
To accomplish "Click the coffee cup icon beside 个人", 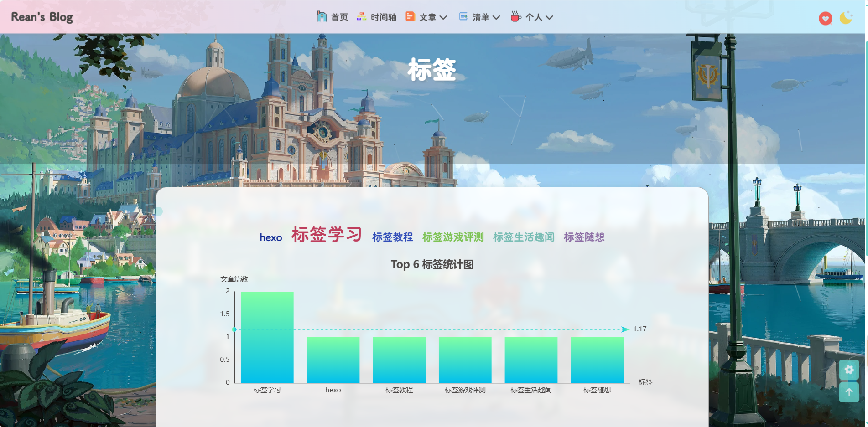I will pyautogui.click(x=516, y=17).
